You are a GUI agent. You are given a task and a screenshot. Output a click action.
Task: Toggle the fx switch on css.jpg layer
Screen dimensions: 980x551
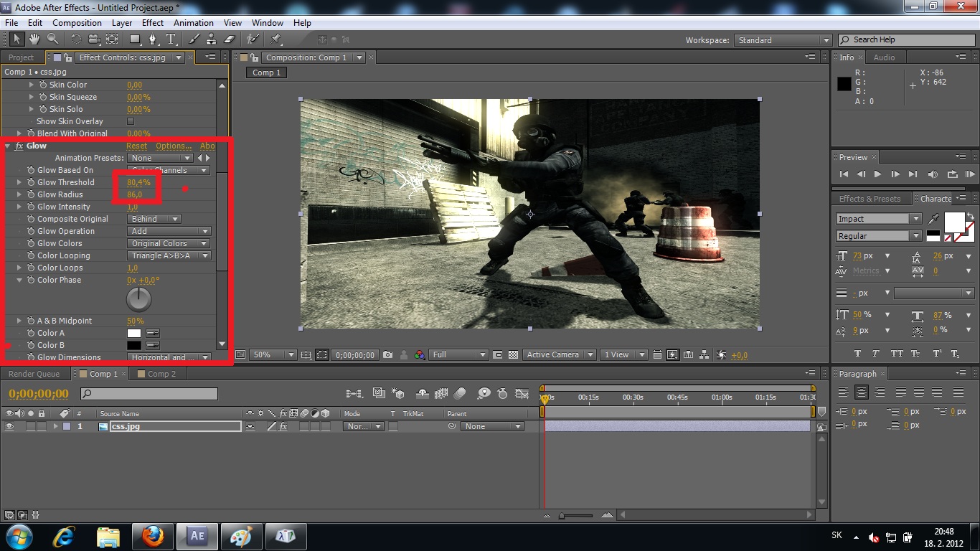click(283, 426)
